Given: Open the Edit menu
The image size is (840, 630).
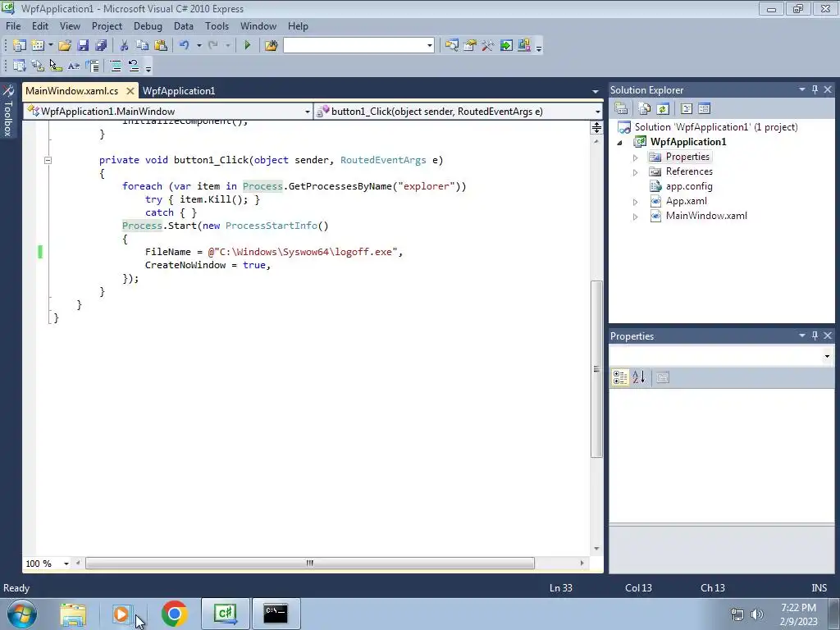Looking at the screenshot, I should coord(40,26).
